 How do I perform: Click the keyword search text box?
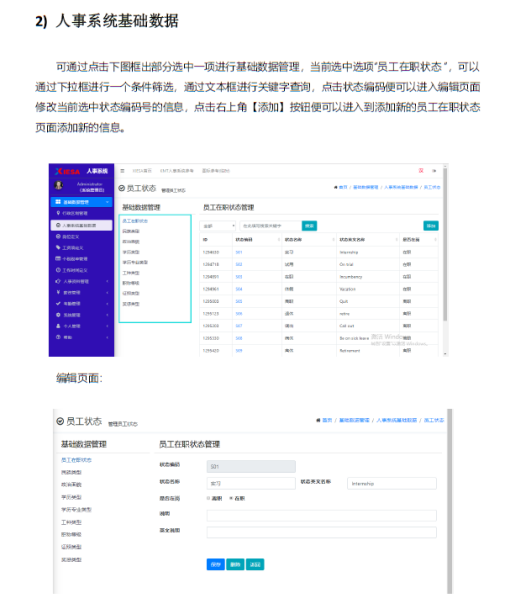[270, 226]
